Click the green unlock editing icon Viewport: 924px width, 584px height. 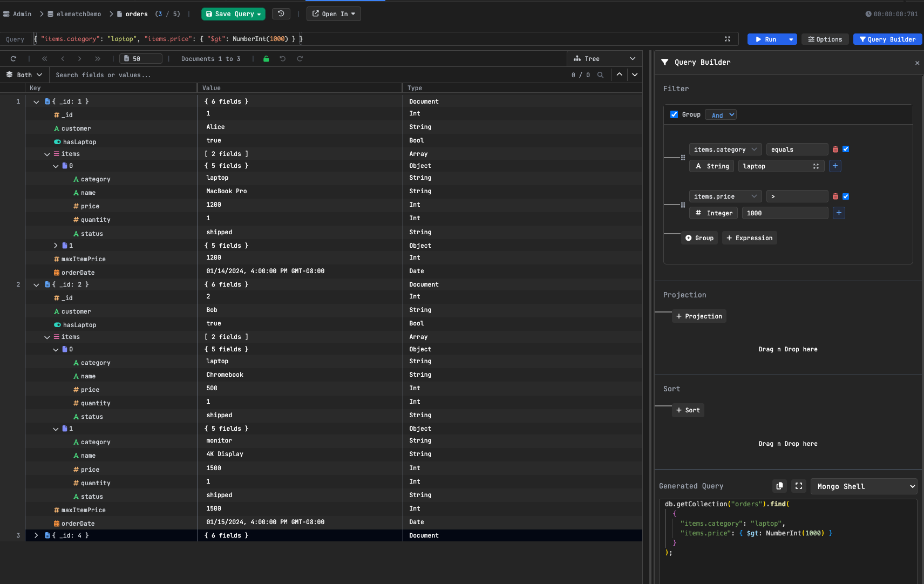[266, 59]
